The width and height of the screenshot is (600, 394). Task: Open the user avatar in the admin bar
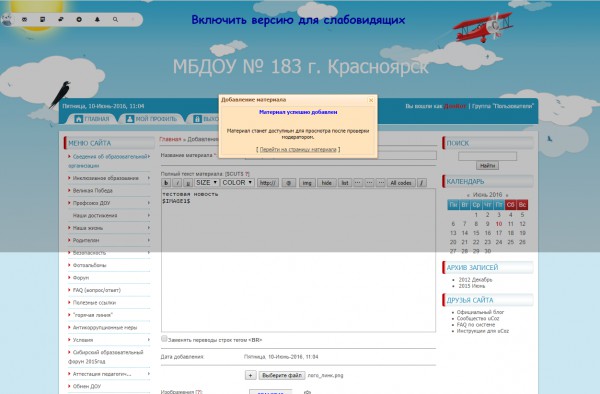(x=7, y=19)
